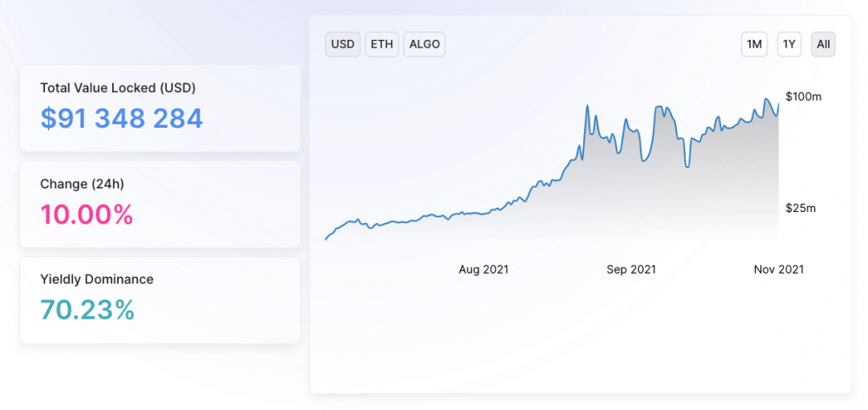Click the $91 348 284 value

tap(122, 118)
